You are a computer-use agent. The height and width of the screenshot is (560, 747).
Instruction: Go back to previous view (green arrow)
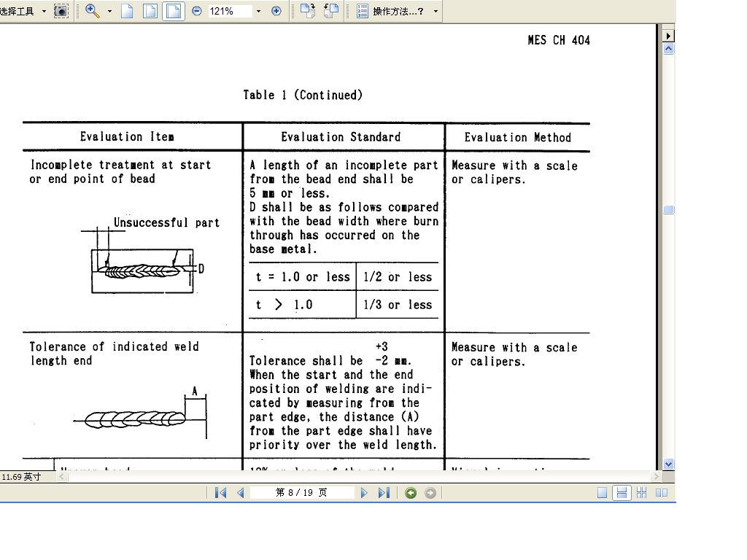tap(411, 493)
